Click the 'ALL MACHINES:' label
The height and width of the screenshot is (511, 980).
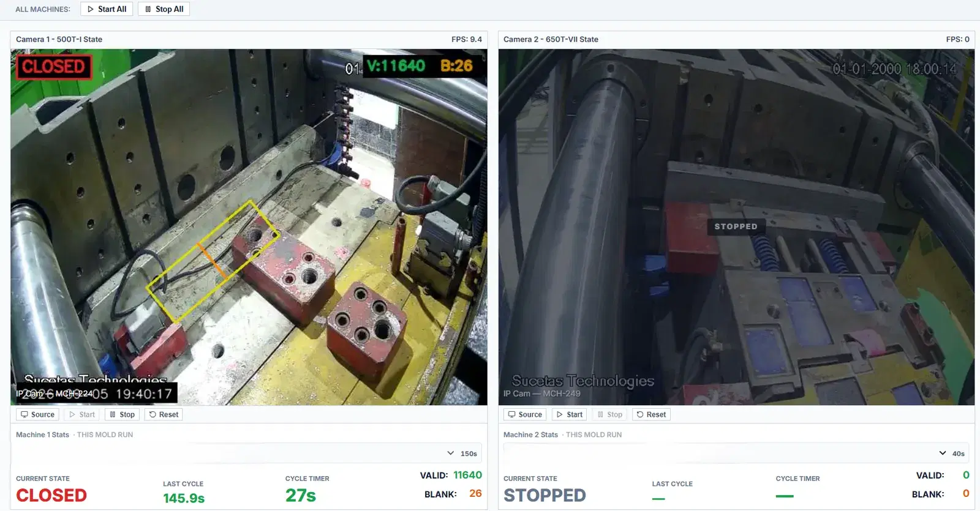[x=43, y=9]
